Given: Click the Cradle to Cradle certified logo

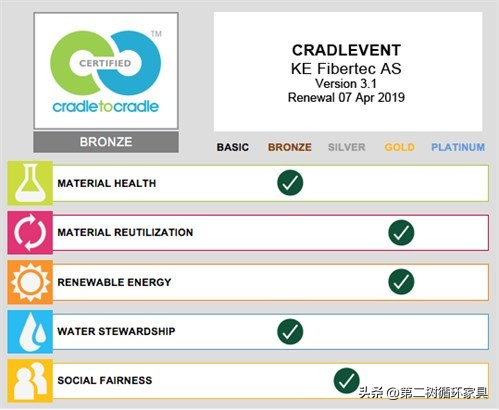Looking at the screenshot, I should 106,71.
